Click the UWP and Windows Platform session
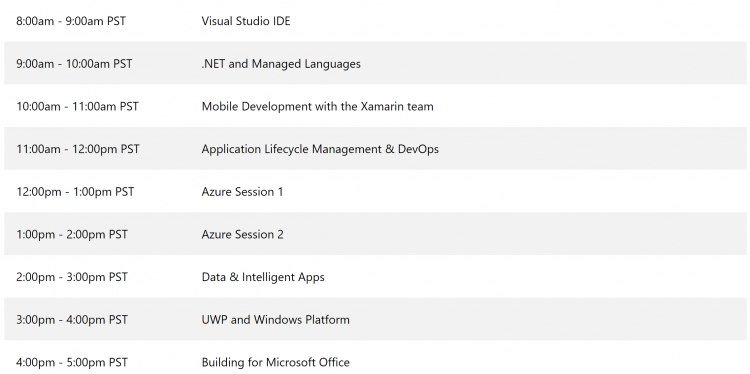This screenshot has height=374, width=750. pos(276,319)
